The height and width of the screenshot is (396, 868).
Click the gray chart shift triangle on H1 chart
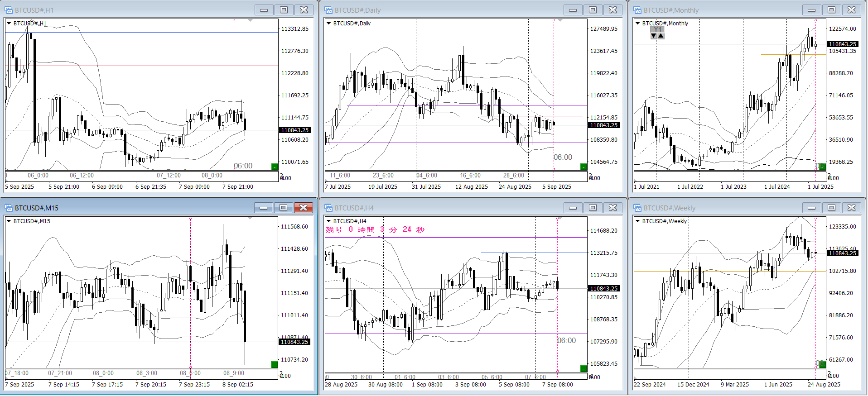(x=250, y=20)
